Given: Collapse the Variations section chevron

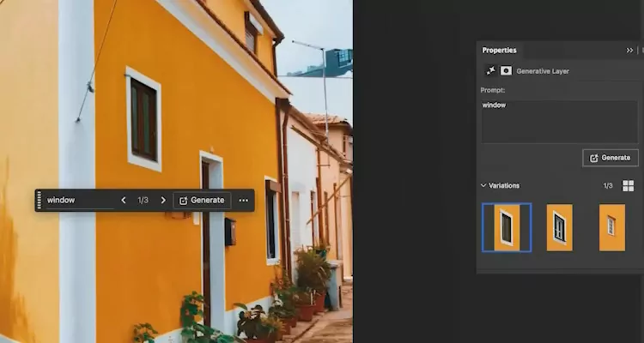Looking at the screenshot, I should point(483,185).
